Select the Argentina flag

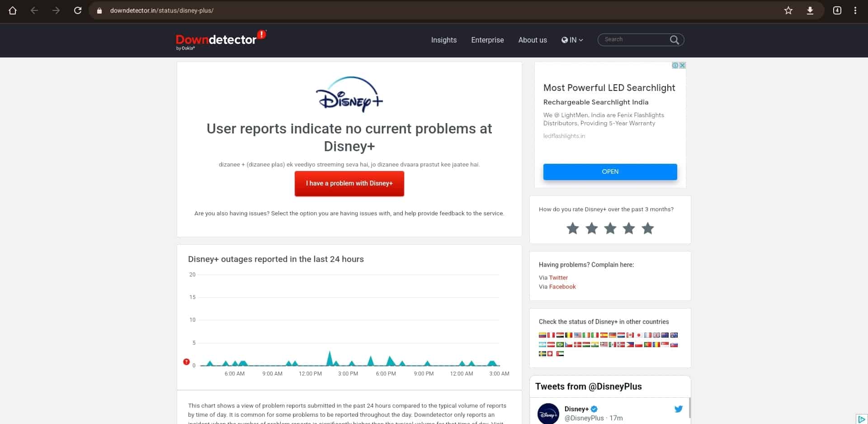[x=542, y=344]
